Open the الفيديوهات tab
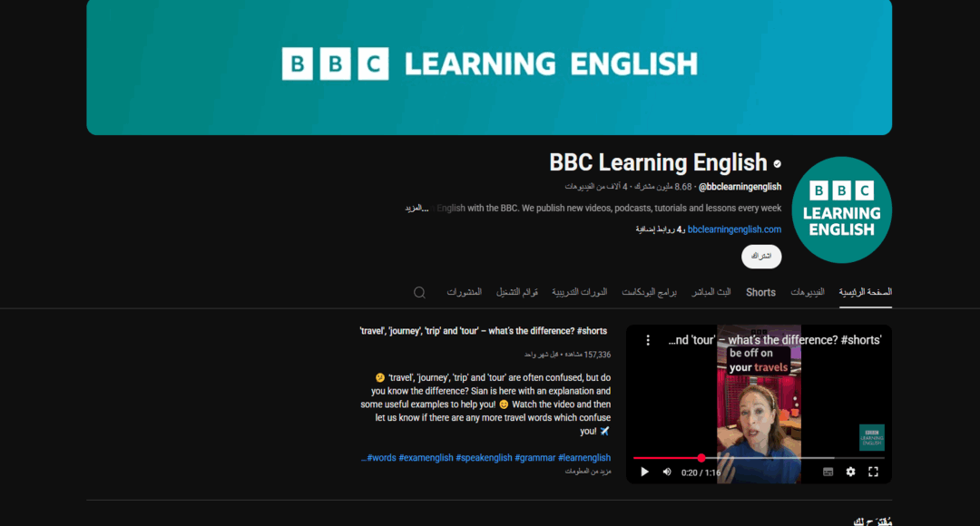The height and width of the screenshot is (526, 980). tap(809, 292)
